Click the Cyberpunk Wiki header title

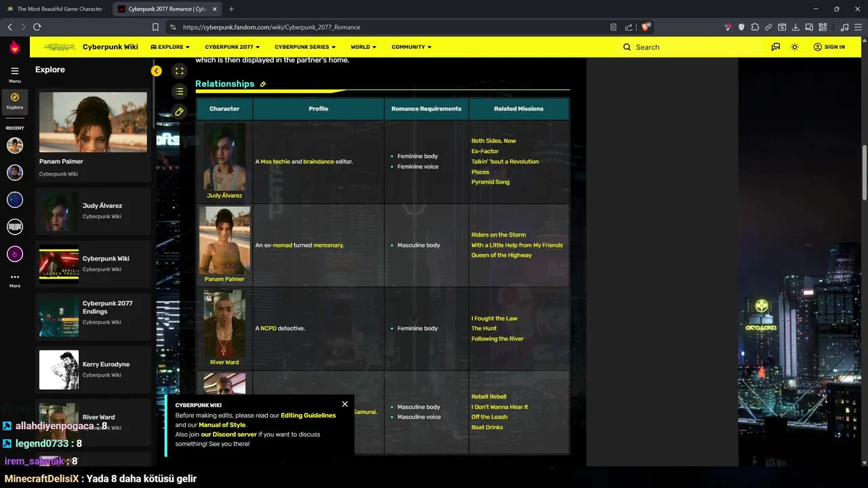[x=111, y=47]
